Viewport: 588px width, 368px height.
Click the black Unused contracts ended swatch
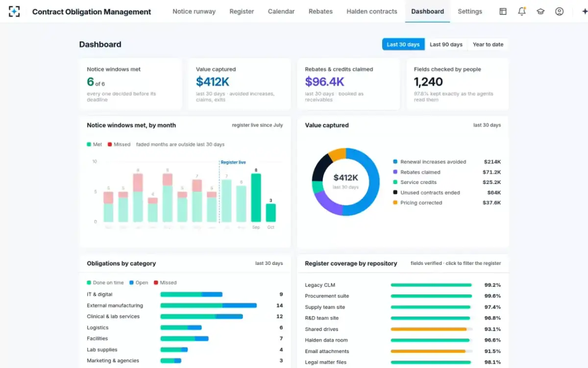(395, 192)
